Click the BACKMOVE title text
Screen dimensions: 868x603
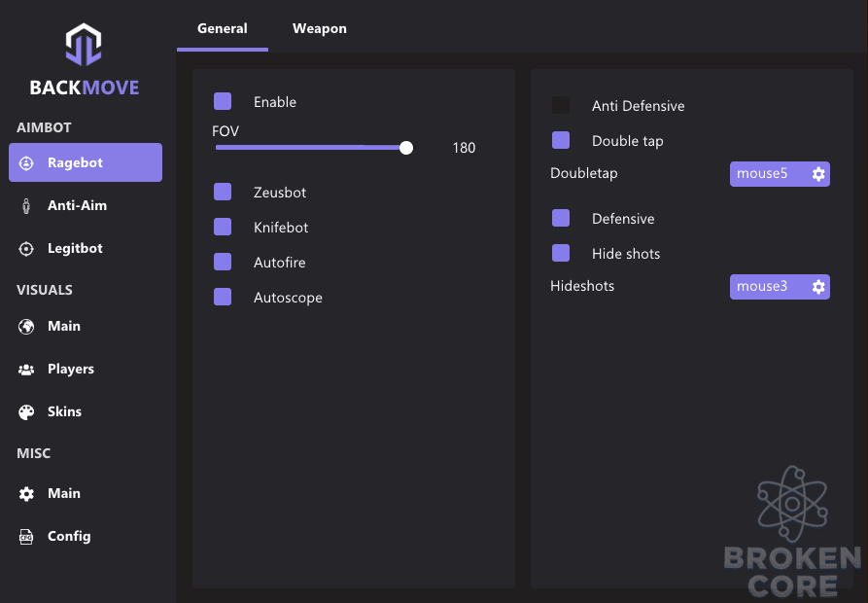click(85, 88)
